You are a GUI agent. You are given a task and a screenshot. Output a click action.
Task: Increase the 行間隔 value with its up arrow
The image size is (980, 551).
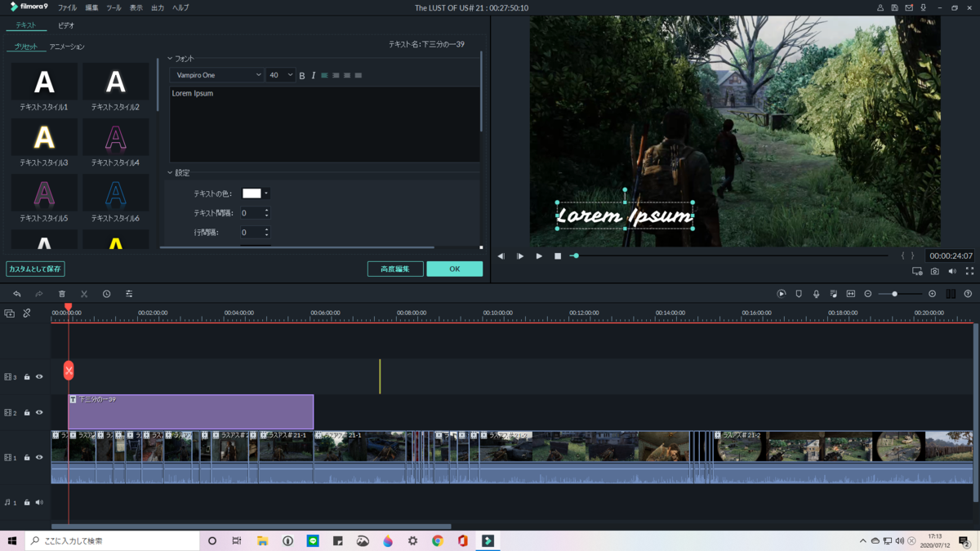coord(266,229)
